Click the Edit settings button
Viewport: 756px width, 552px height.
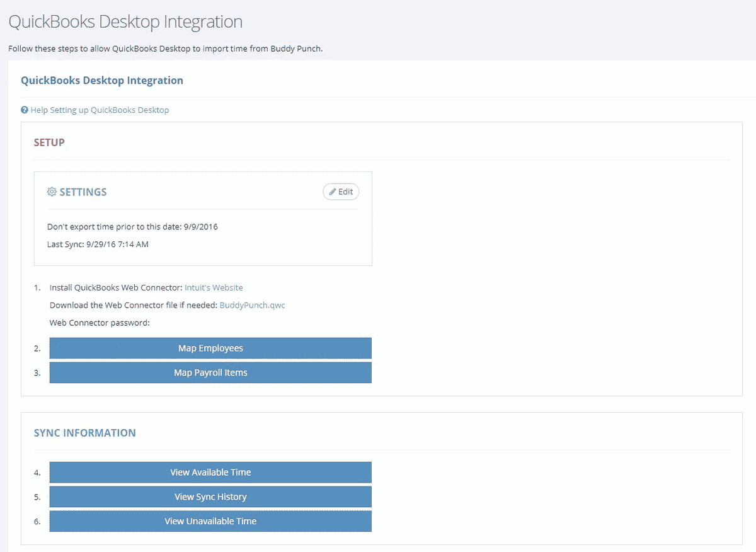(x=341, y=192)
